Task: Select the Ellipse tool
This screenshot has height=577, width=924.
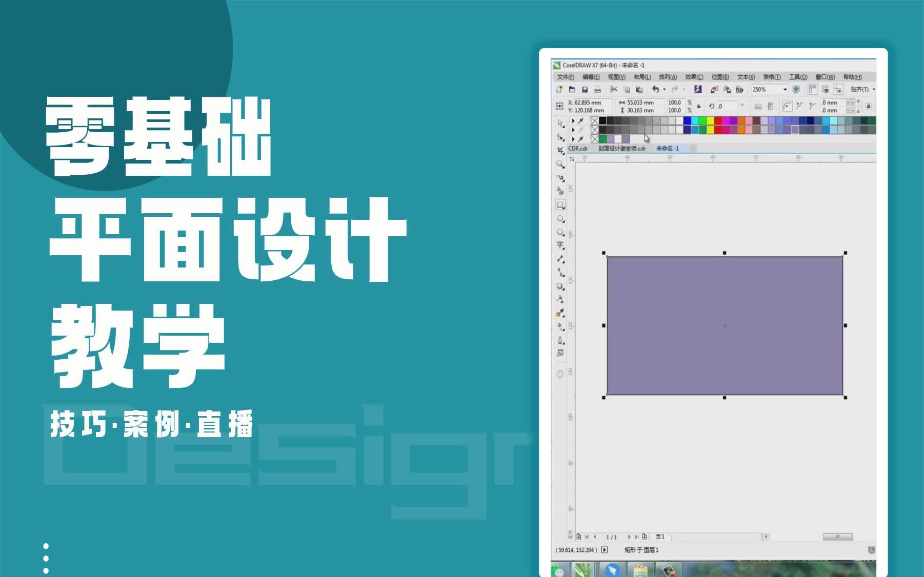Action: [560, 218]
